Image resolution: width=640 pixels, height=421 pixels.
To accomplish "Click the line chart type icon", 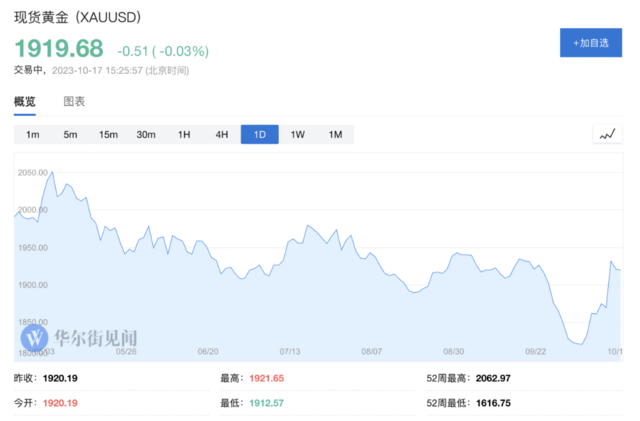I will click(x=607, y=134).
